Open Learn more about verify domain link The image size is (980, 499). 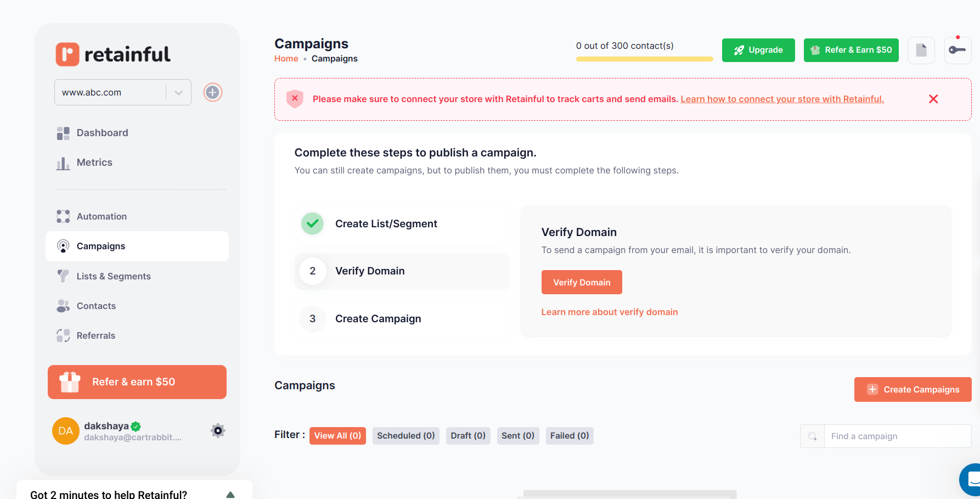(610, 312)
